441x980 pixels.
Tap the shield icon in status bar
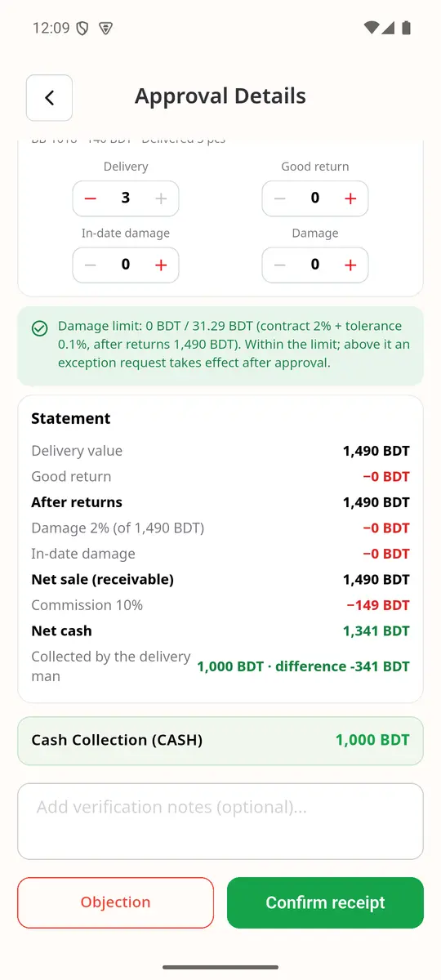tap(82, 28)
